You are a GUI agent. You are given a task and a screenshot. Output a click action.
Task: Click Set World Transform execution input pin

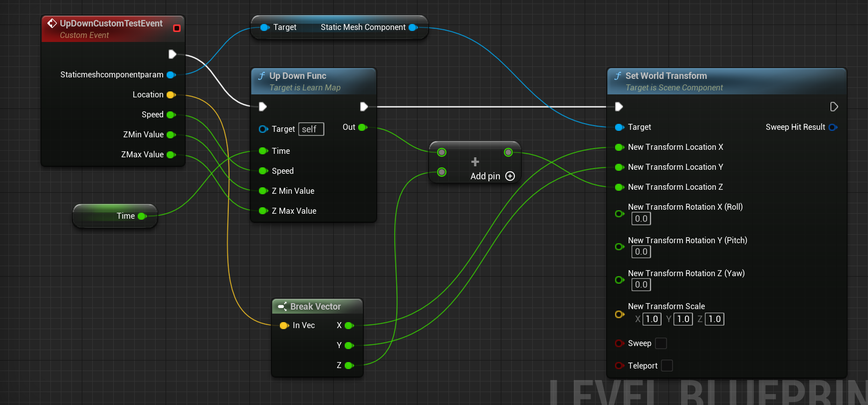click(619, 106)
